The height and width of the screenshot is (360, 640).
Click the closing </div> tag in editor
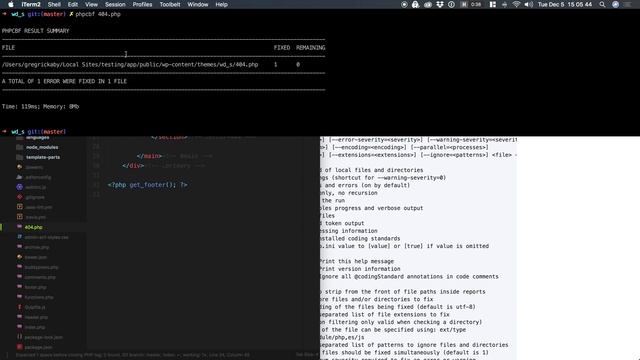133,166
